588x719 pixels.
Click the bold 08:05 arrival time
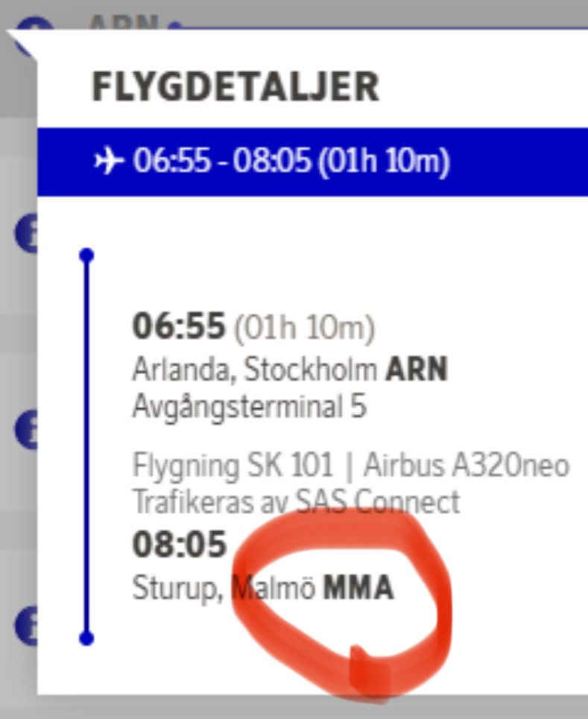click(x=179, y=545)
